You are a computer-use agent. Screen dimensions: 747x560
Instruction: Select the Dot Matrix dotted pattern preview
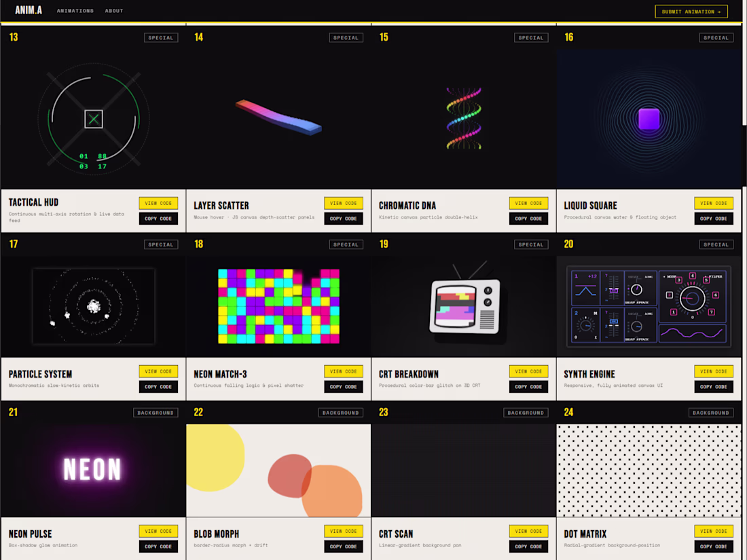(x=649, y=470)
